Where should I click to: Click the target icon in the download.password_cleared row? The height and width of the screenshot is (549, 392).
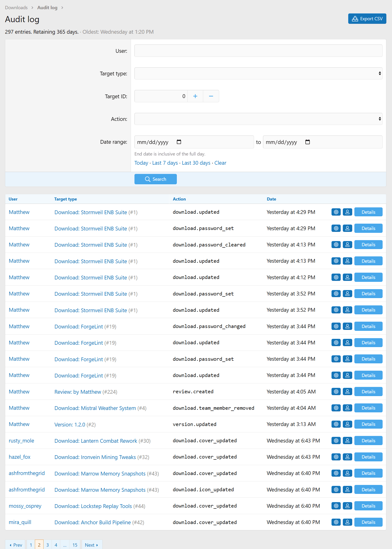pyautogui.click(x=336, y=244)
